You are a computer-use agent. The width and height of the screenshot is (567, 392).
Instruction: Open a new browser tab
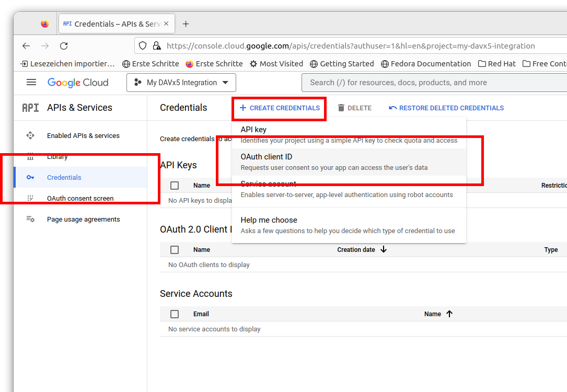(x=186, y=24)
